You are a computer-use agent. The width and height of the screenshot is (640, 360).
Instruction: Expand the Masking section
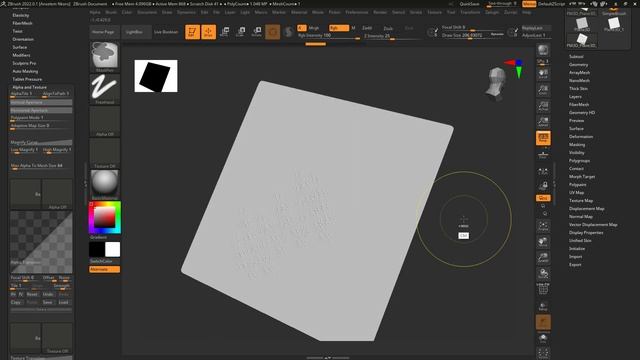(577, 144)
